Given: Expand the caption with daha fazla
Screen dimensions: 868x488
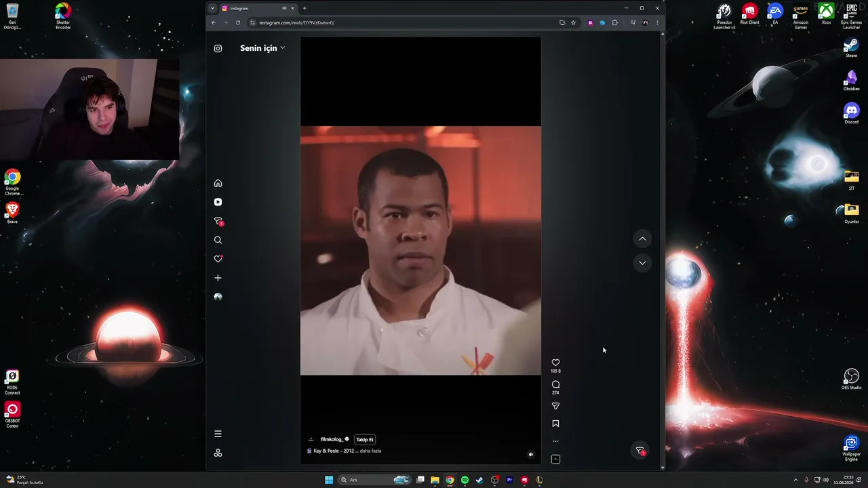Looking at the screenshot, I should [370, 451].
